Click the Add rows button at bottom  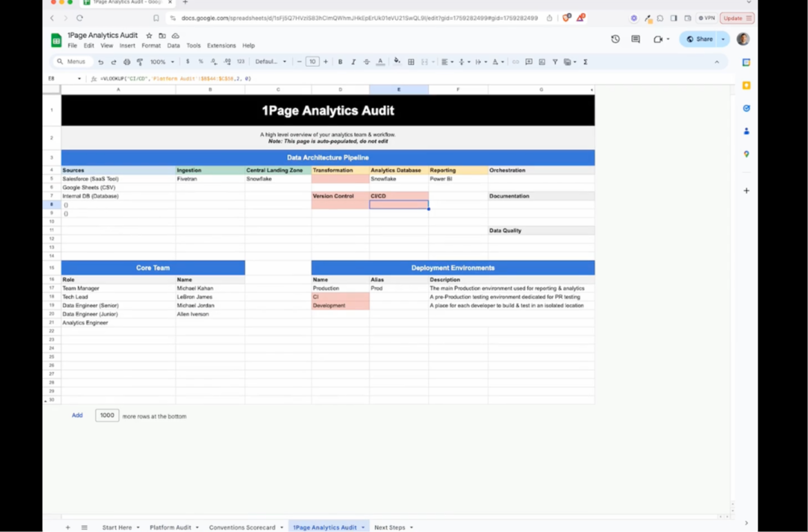click(77, 415)
